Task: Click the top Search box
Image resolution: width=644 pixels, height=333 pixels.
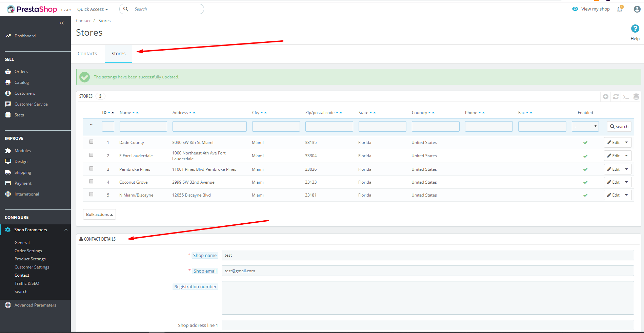Action: point(162,9)
